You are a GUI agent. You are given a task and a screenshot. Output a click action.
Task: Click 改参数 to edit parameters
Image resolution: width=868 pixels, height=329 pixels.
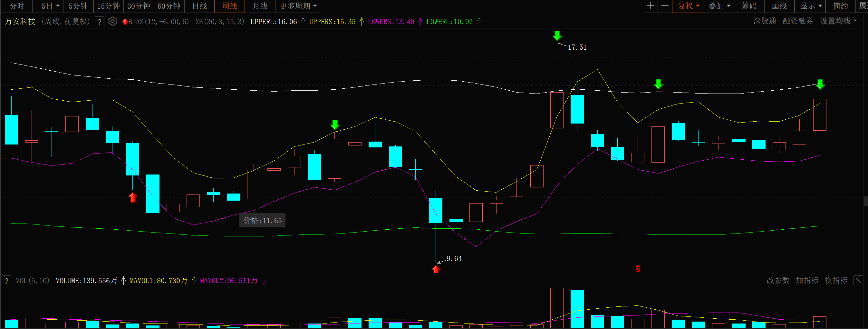click(778, 280)
